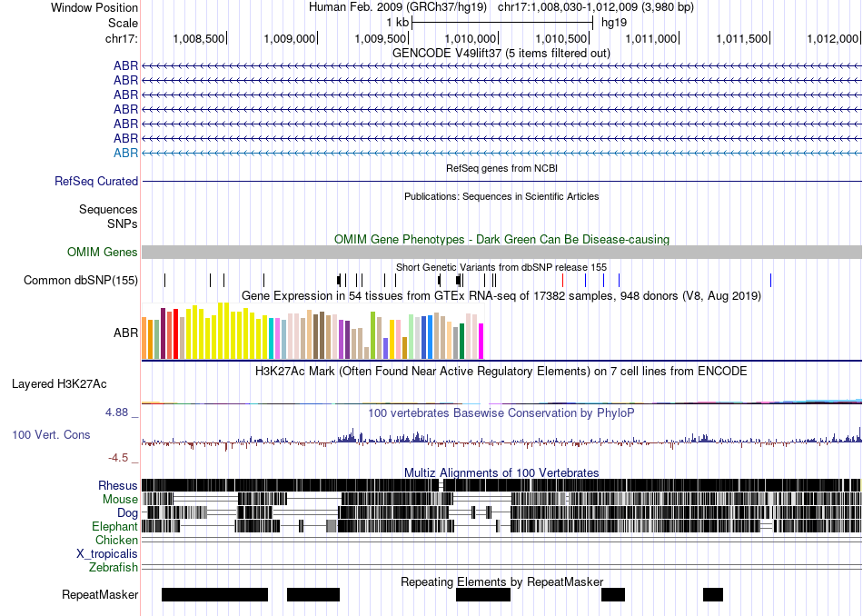Select the Mouse alignment row label
The height and width of the screenshot is (616, 863).
(x=120, y=500)
